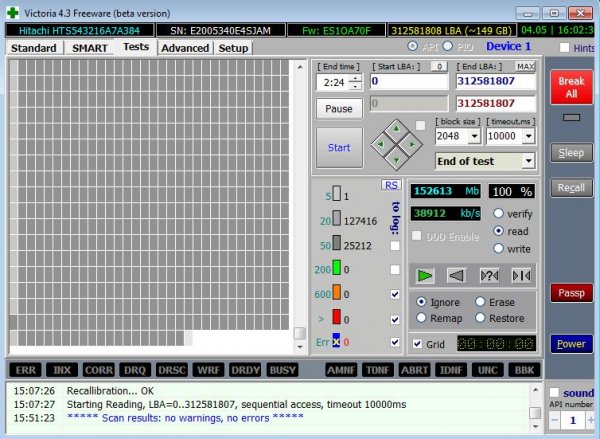Open the block size dropdown
Viewport: 600px width, 439px height.
pos(473,135)
